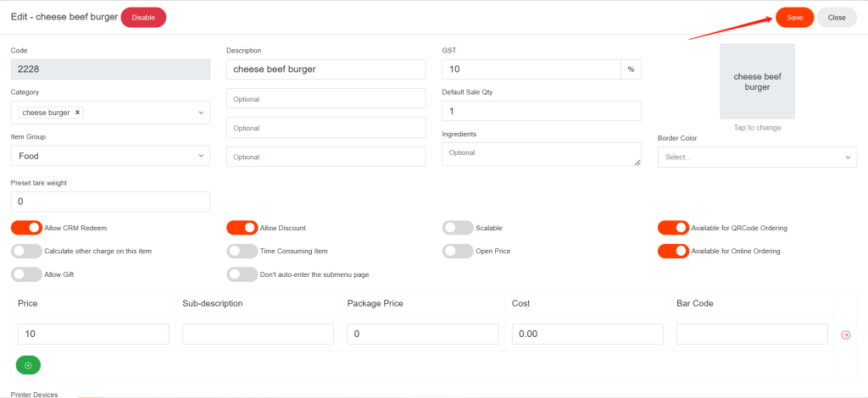Click the Ingredients text area
Image resolution: width=868 pixels, height=398 pixels.
541,154
